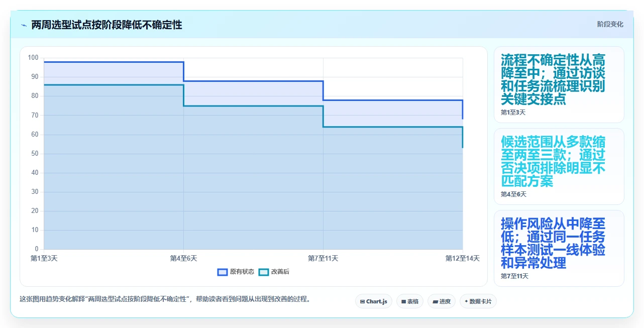Screen dimensions: 644x328
Task: Toggle the 改善后 legend swatch
Action: (264, 272)
